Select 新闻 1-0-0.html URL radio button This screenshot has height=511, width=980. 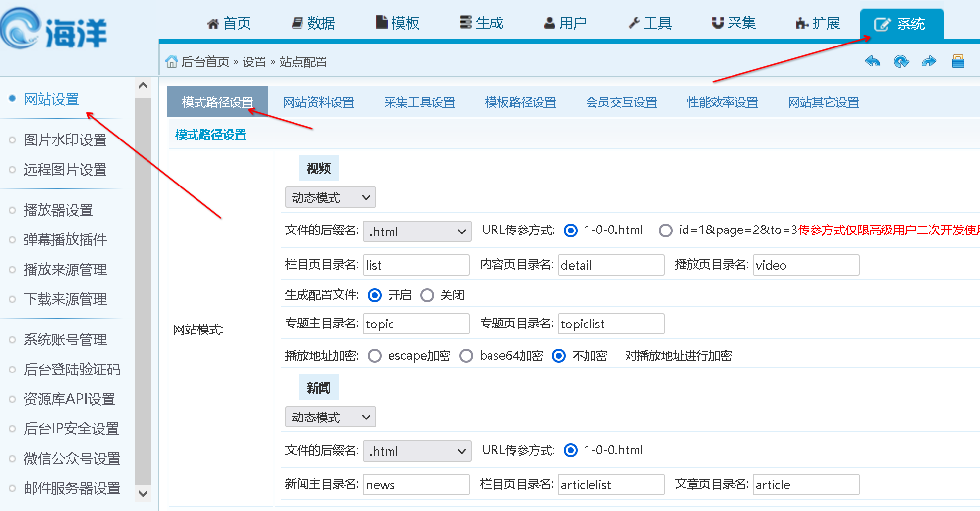point(571,450)
